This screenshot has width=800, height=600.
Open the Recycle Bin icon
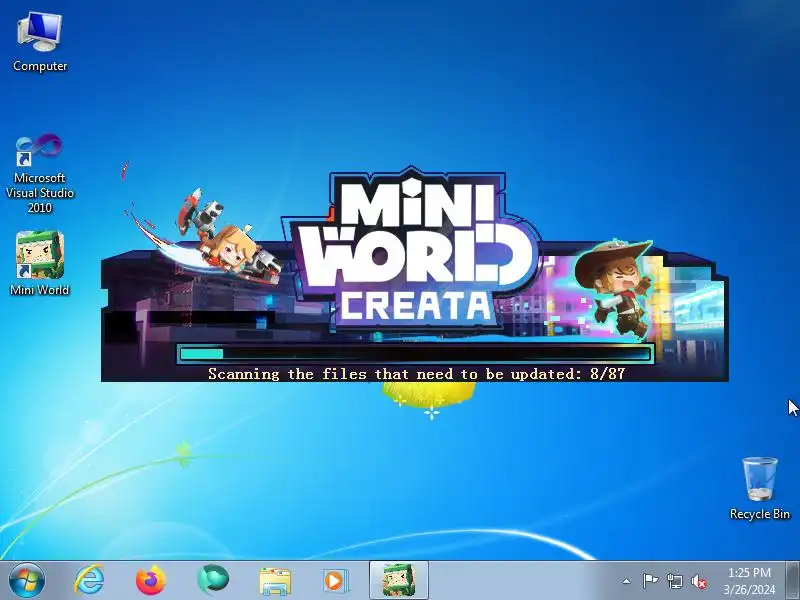(760, 489)
